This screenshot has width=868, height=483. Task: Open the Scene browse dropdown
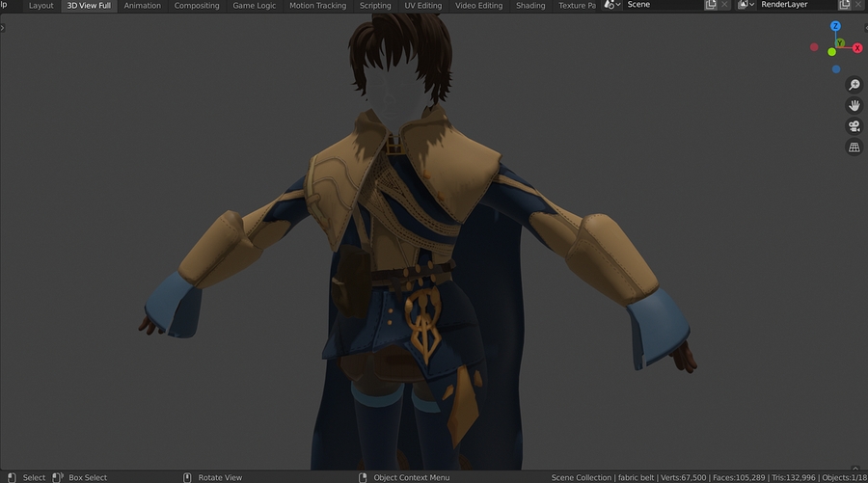(x=611, y=5)
